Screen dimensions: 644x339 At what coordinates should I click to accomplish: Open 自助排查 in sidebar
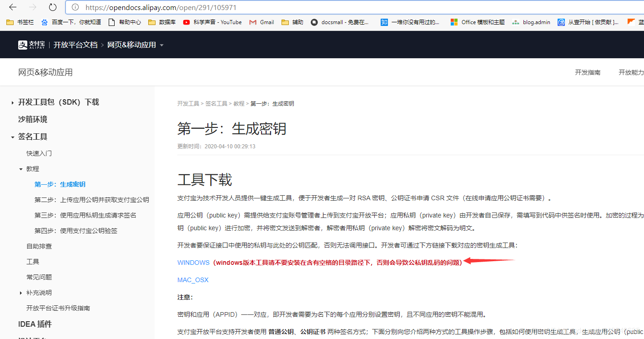point(39,246)
